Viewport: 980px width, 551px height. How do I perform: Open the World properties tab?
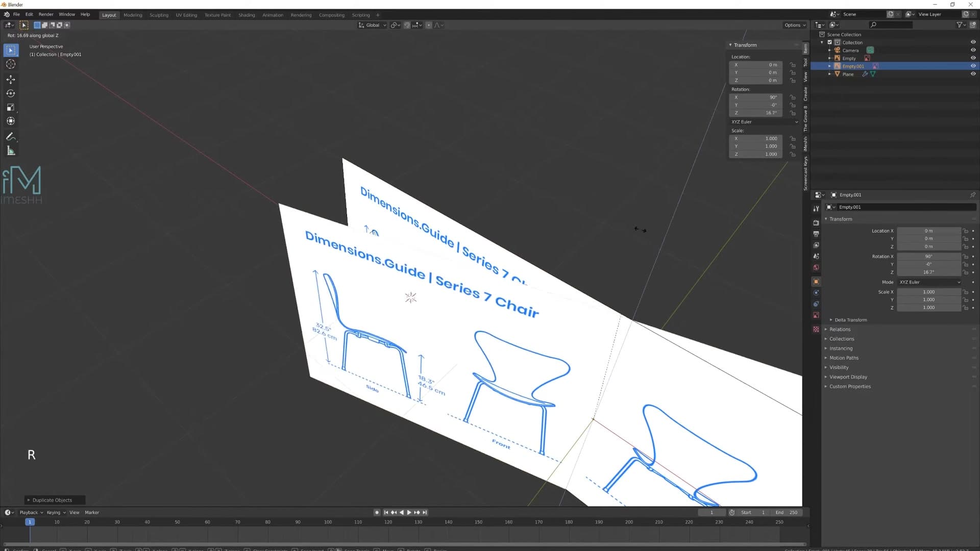(816, 268)
